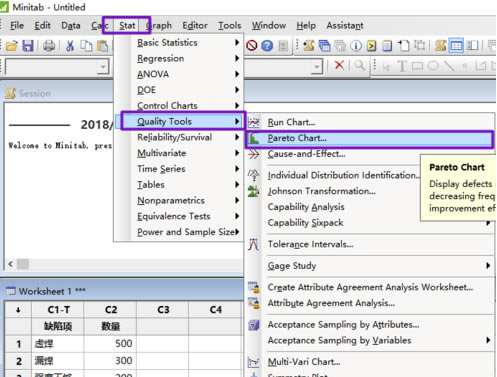Image resolution: width=497 pixels, height=377 pixels.
Task: Click worksheet data direction arrow cell
Action: point(18,310)
